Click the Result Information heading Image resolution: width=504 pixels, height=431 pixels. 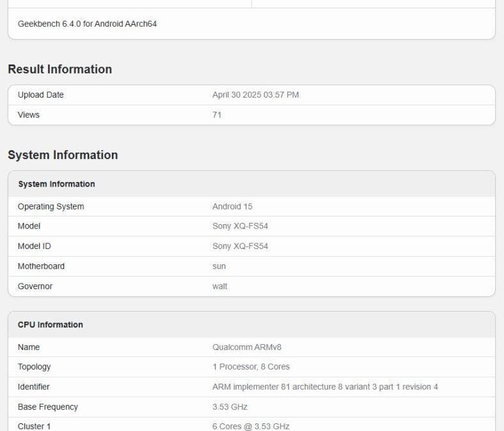click(59, 70)
